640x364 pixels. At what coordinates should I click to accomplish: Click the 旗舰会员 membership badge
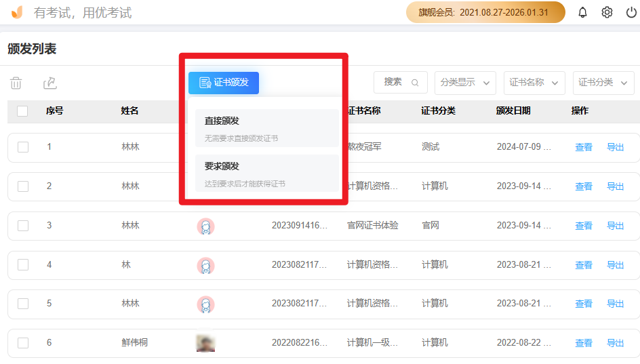(x=485, y=12)
